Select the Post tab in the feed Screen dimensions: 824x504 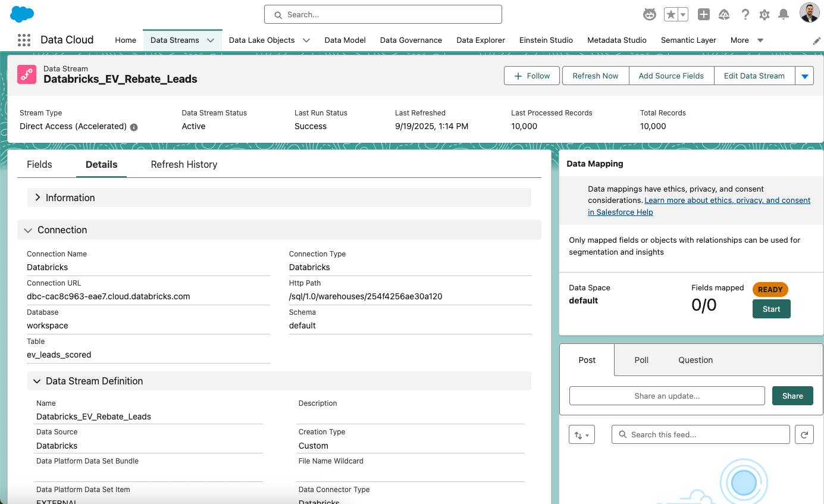(587, 360)
